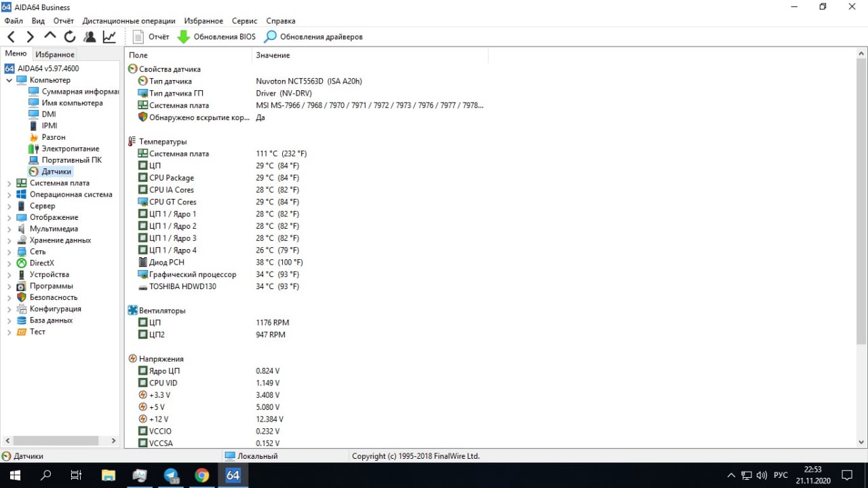Select the +12 V voltage row
This screenshot has width=868, height=488.
(x=211, y=419)
